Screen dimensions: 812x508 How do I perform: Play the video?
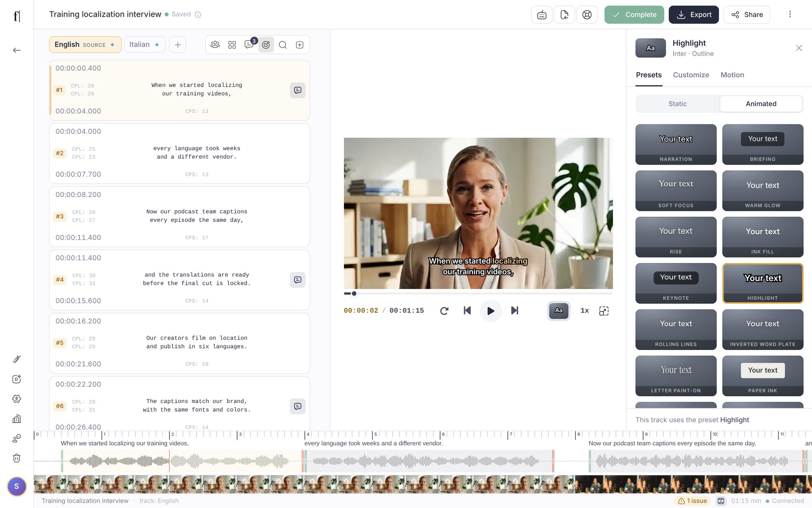[491, 311]
